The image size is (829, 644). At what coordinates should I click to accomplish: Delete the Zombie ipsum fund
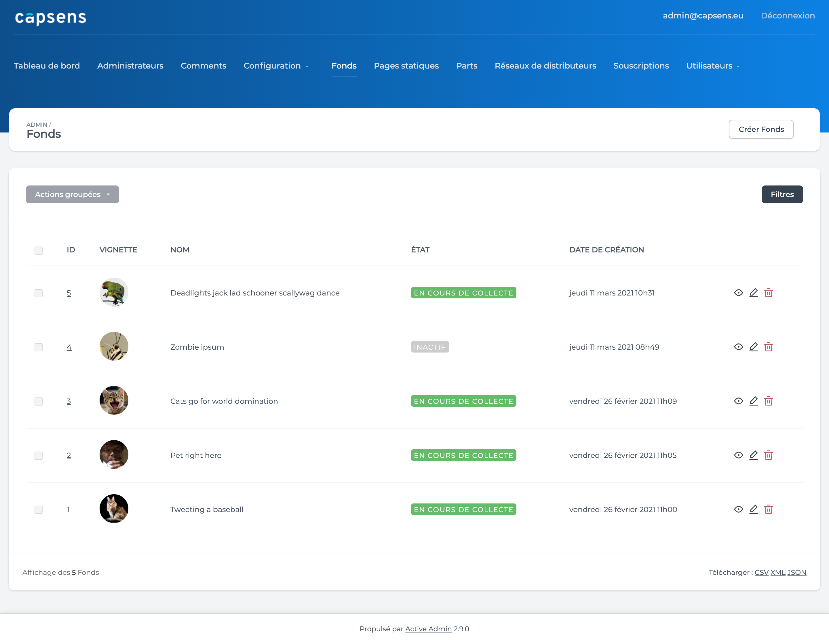(769, 347)
